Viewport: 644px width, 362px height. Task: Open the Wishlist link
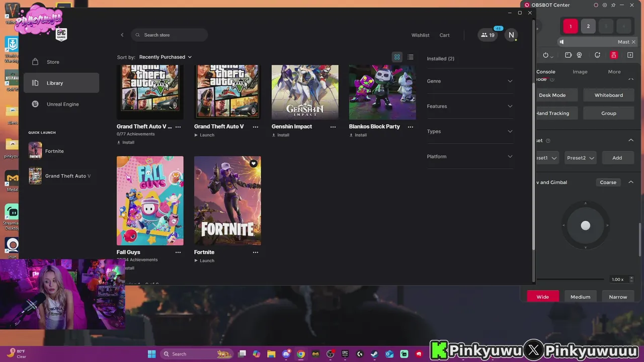coord(420,35)
